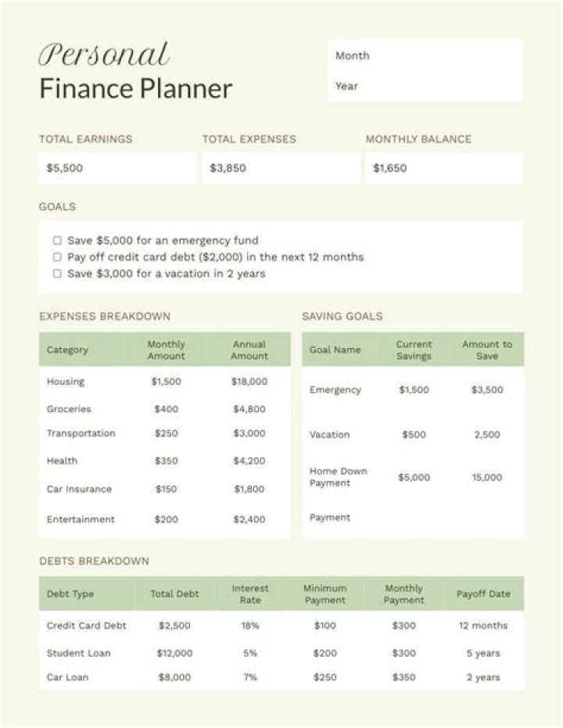
Task: Select the Groceries monthly amount $400
Action: coord(166,409)
